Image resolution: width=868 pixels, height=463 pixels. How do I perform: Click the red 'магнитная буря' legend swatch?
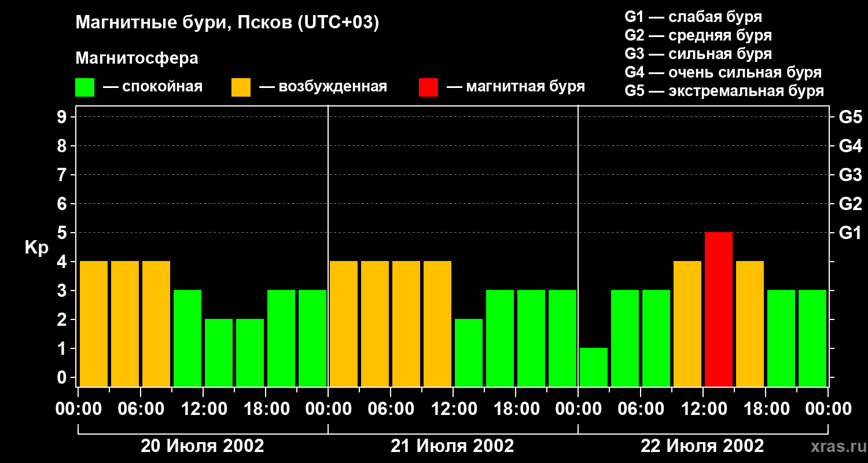tap(428, 87)
